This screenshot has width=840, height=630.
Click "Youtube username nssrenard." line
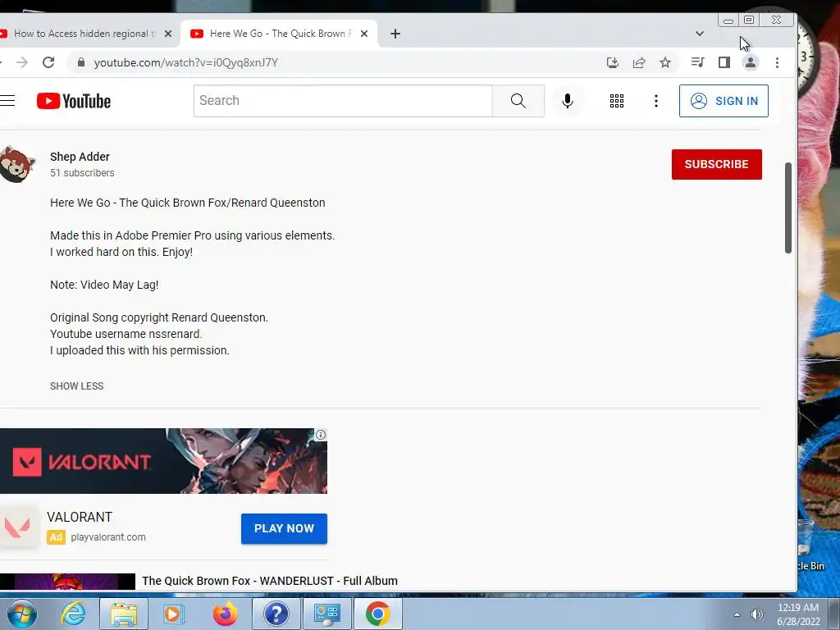(x=126, y=335)
